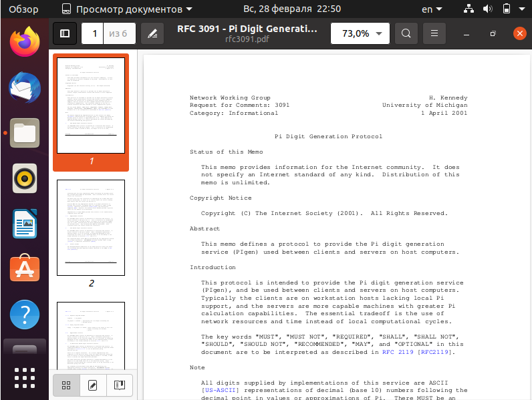
Task: Click the search magnifier button
Action: (x=406, y=33)
